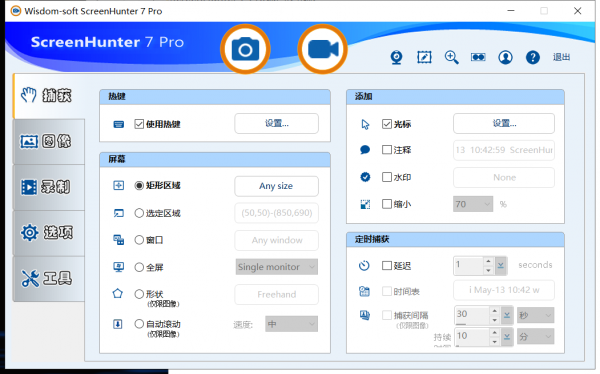
Task: Open the help question mark icon
Action: tap(533, 57)
